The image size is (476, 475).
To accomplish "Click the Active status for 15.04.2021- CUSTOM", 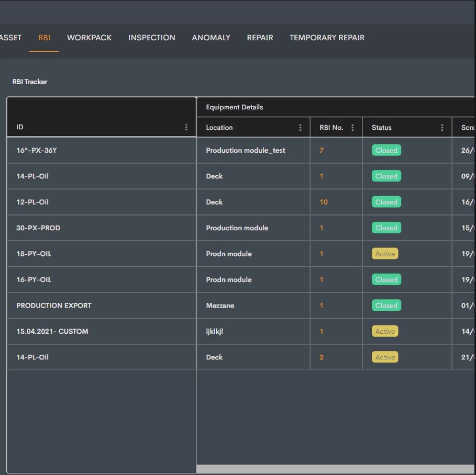I will pos(385,331).
